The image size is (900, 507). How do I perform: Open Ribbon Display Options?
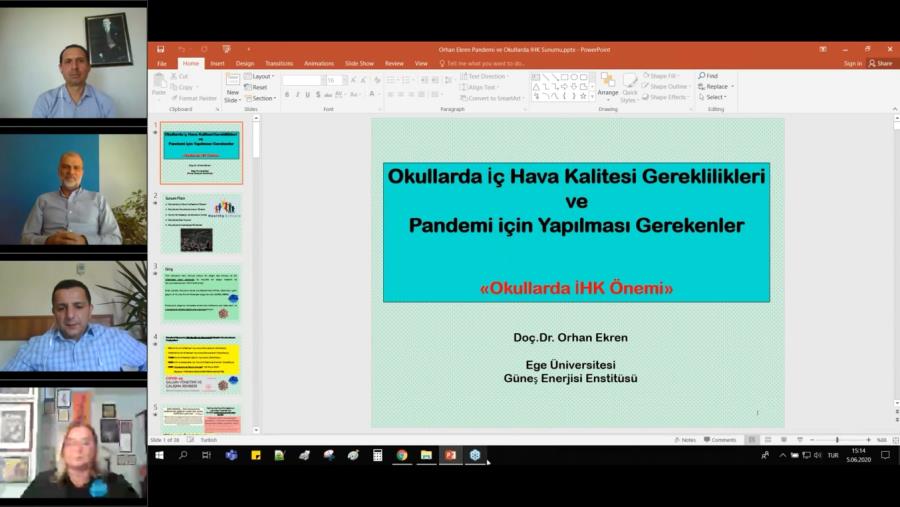coord(823,49)
